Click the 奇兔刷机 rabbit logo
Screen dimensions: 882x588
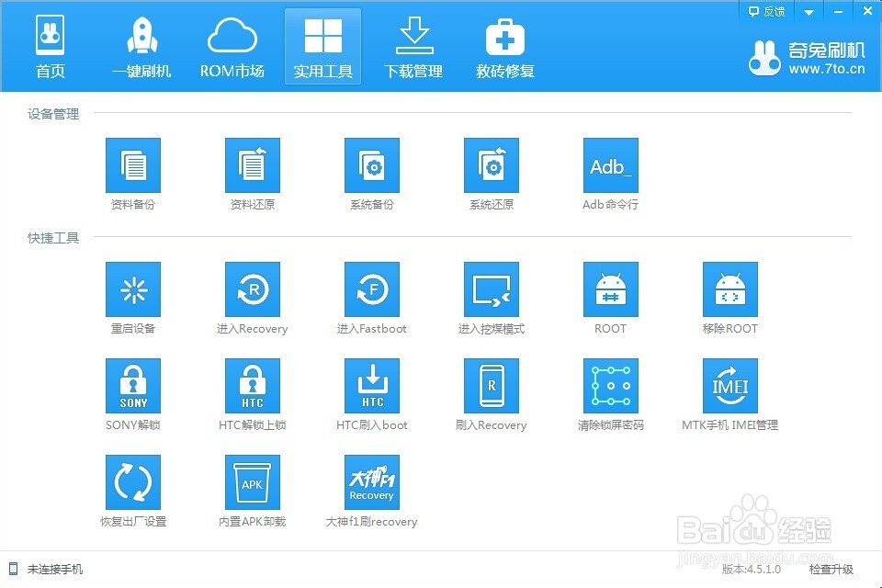point(764,58)
